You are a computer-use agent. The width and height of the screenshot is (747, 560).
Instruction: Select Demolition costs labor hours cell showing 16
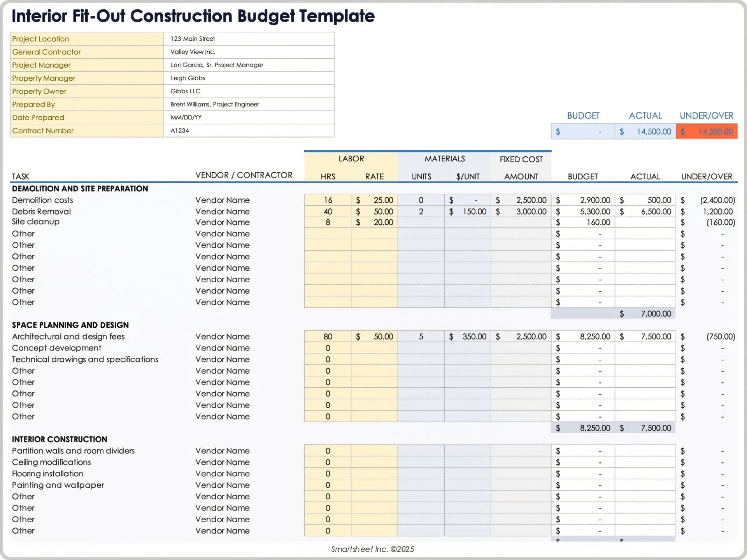328,200
